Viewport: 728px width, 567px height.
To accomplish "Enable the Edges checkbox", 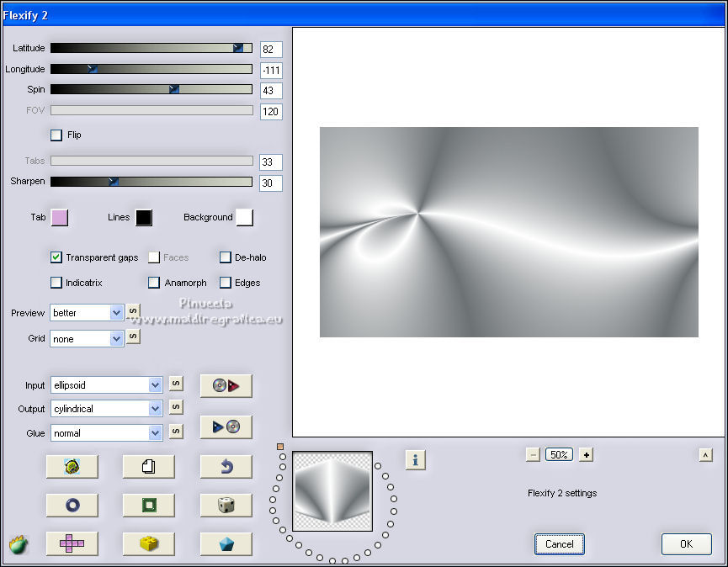I will pos(226,282).
